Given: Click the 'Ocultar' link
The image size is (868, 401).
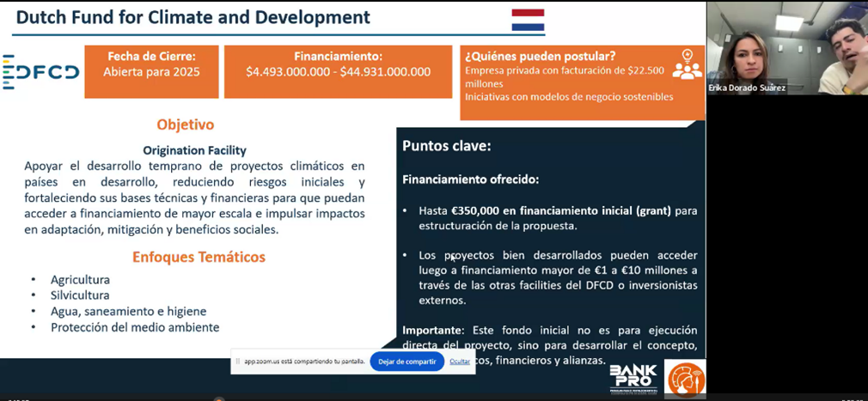Looking at the screenshot, I should [x=460, y=362].
